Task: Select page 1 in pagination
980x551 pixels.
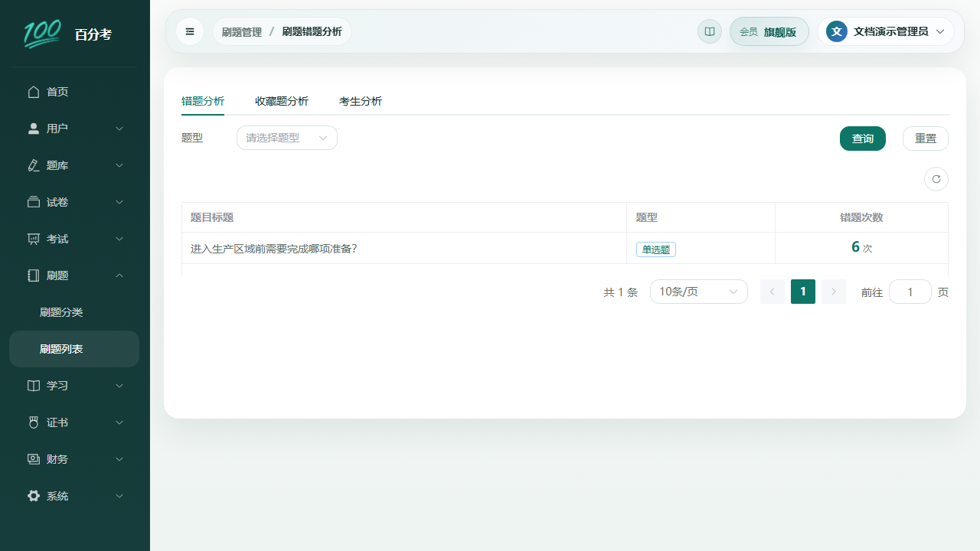Action: (x=803, y=292)
